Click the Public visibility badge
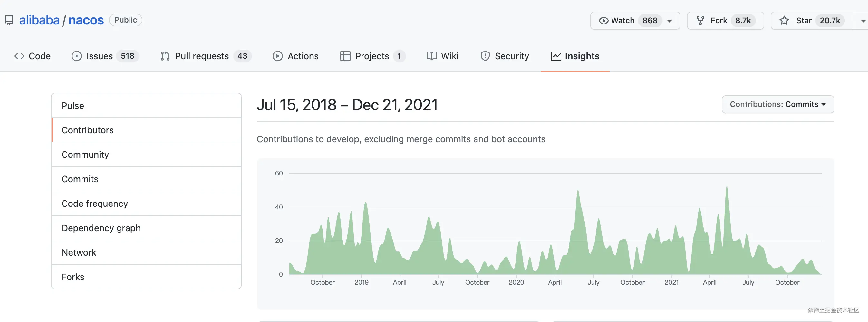This screenshot has height=322, width=868. click(x=125, y=20)
